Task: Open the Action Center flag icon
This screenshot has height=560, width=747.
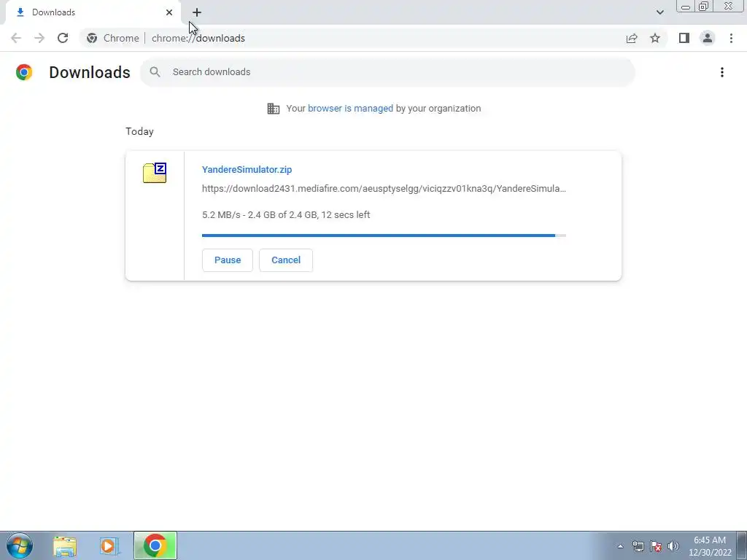Action: coord(656,546)
